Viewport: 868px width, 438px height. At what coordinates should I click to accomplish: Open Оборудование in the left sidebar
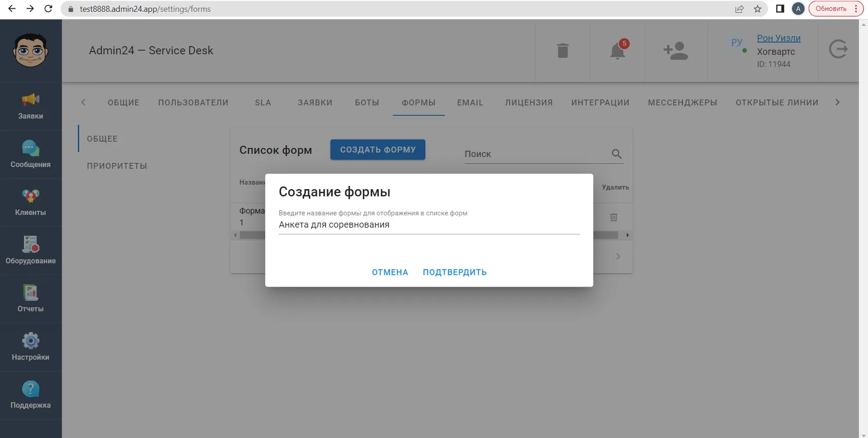[30, 251]
